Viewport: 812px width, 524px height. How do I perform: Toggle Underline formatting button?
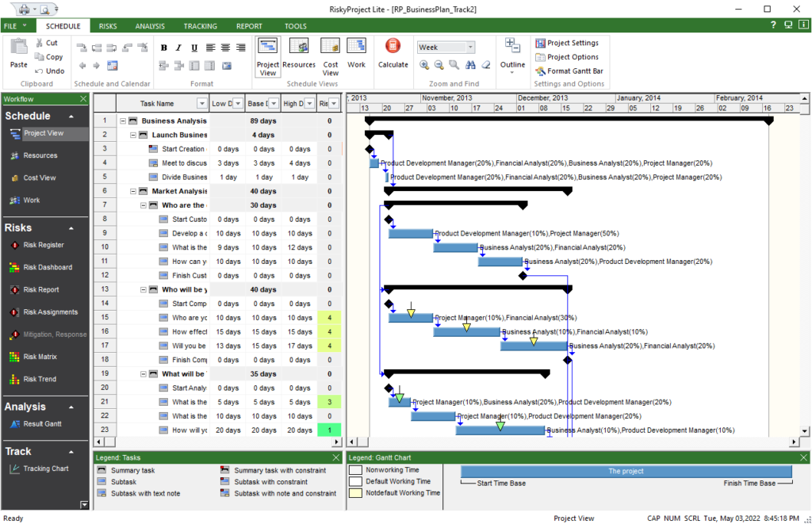tap(194, 48)
